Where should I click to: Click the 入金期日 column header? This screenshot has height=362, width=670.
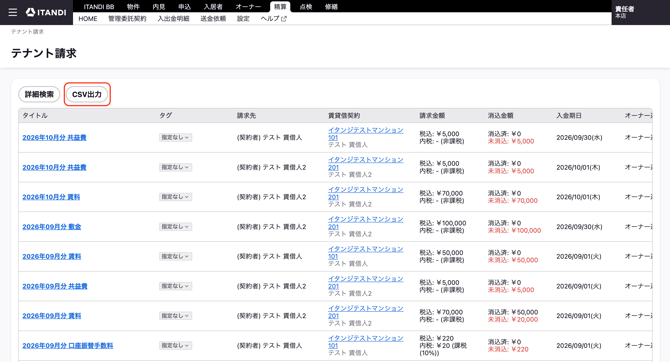click(569, 115)
